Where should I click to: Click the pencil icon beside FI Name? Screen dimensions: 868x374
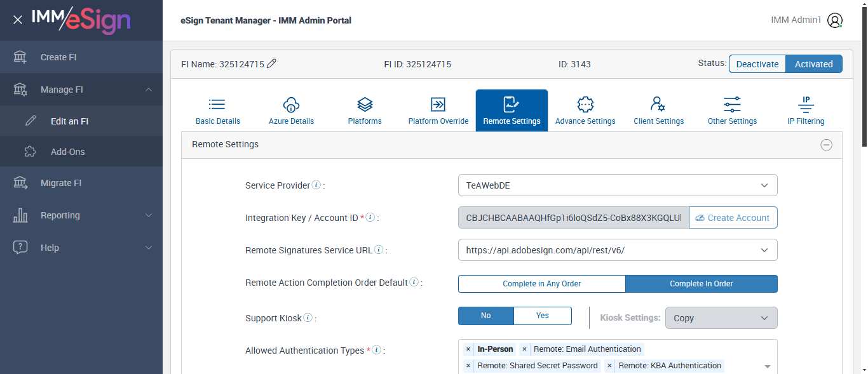pos(271,63)
